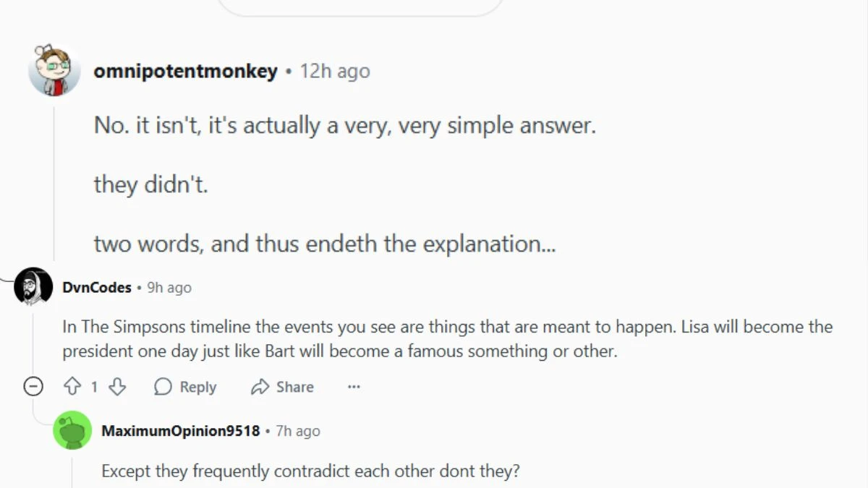The width and height of the screenshot is (868, 488).
Task: Click the 7h ago timestamp
Action: click(x=298, y=431)
